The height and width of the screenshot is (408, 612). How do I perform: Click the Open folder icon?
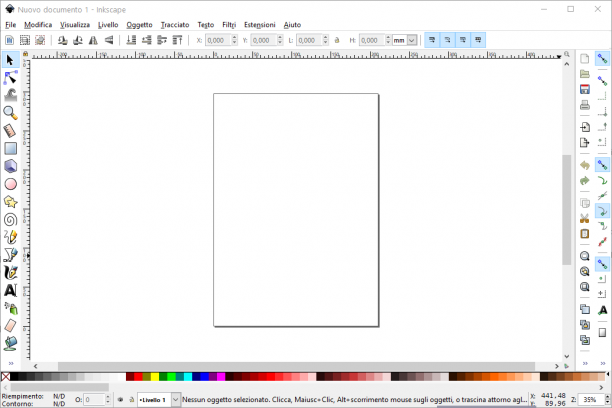[584, 74]
